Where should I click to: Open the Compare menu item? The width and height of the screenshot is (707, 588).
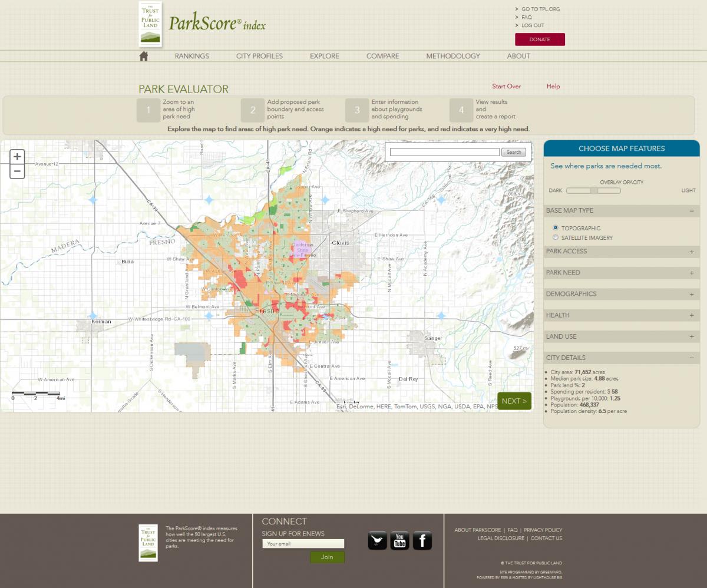pos(383,56)
